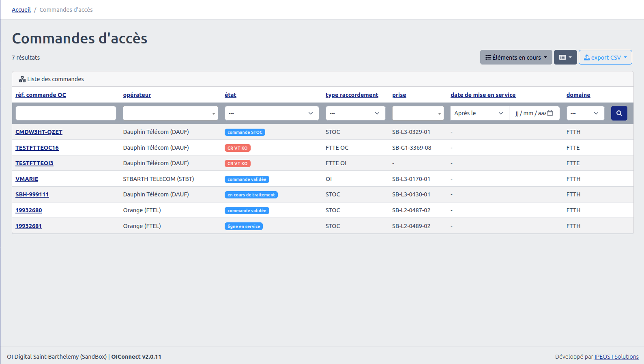This screenshot has height=364, width=644.
Task: Open order TESTFTTEOC16
Action: pyautogui.click(x=37, y=148)
